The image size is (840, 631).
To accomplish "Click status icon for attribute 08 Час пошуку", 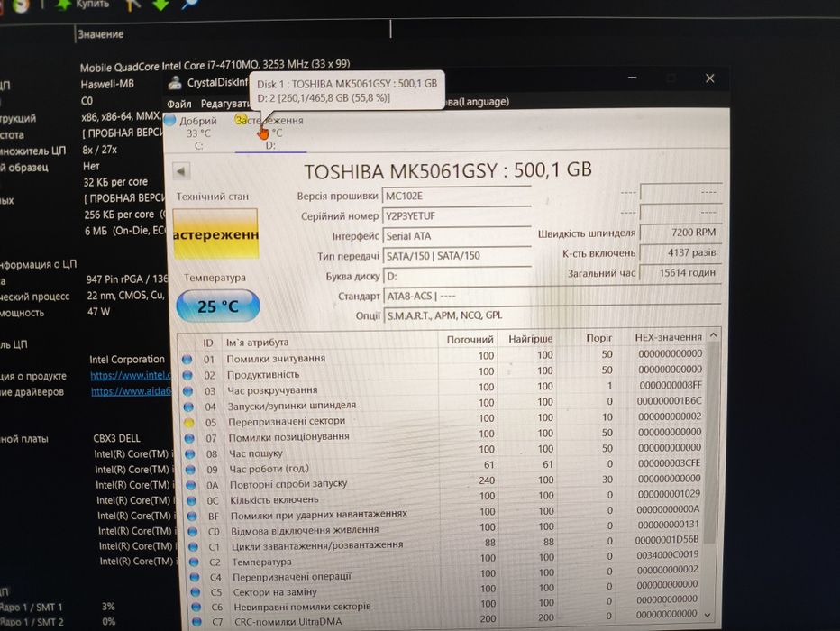I will [190, 453].
